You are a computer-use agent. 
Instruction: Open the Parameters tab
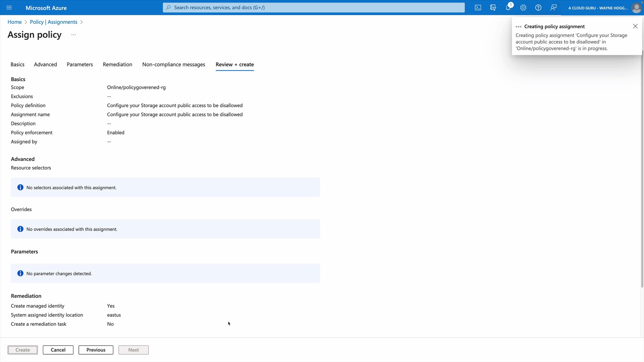[80, 64]
